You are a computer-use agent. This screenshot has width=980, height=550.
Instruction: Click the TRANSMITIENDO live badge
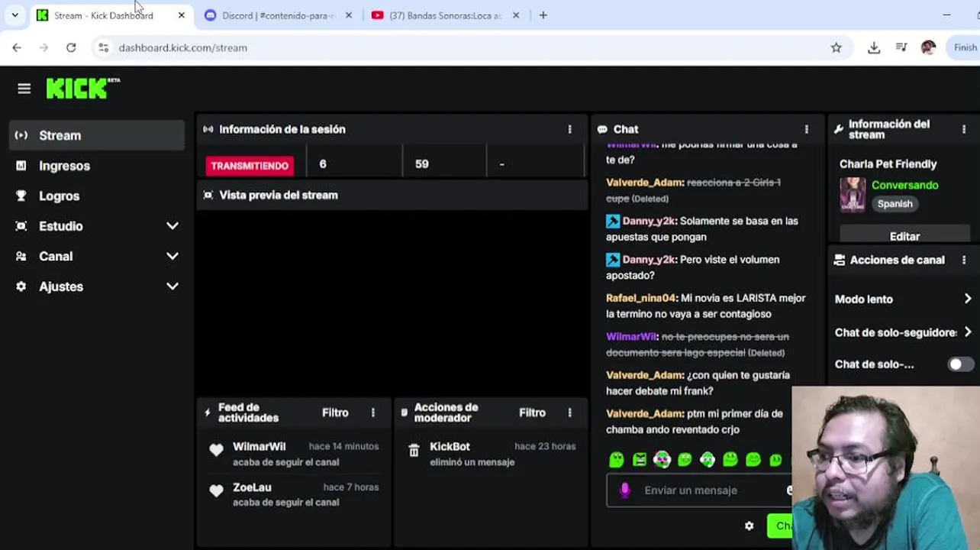(x=250, y=165)
